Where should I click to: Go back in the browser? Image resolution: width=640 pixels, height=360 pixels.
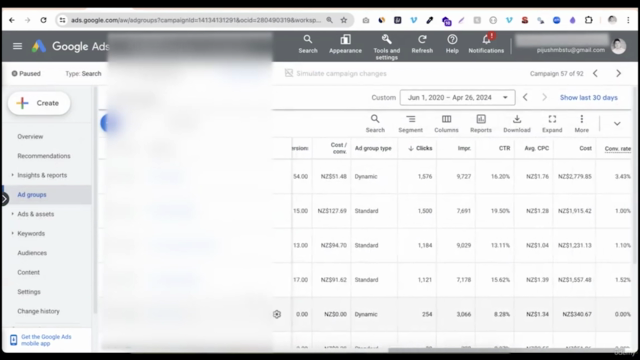click(x=12, y=20)
